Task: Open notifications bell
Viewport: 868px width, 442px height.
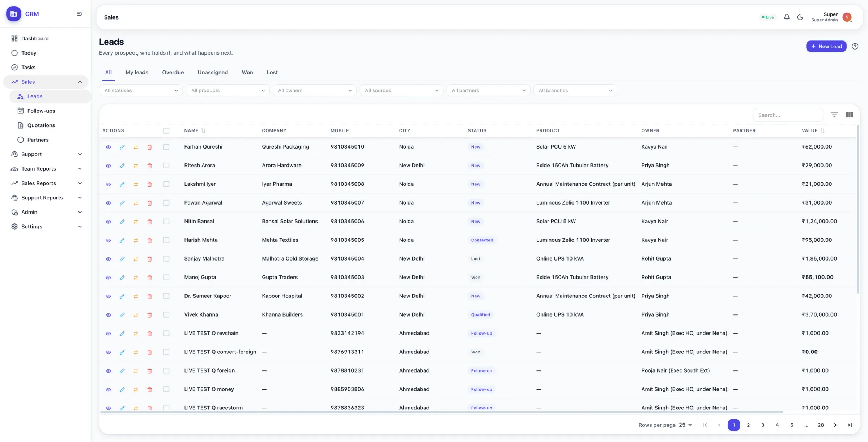Action: (x=787, y=17)
